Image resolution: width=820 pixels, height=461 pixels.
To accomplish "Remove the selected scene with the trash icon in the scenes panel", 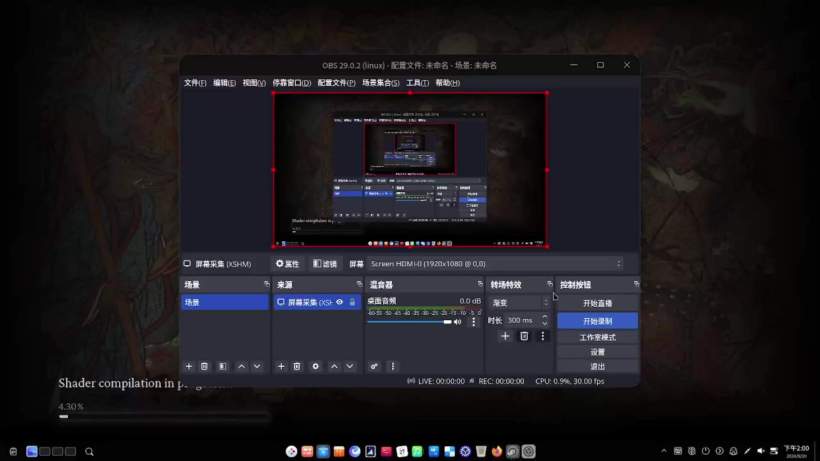I will coord(204,366).
